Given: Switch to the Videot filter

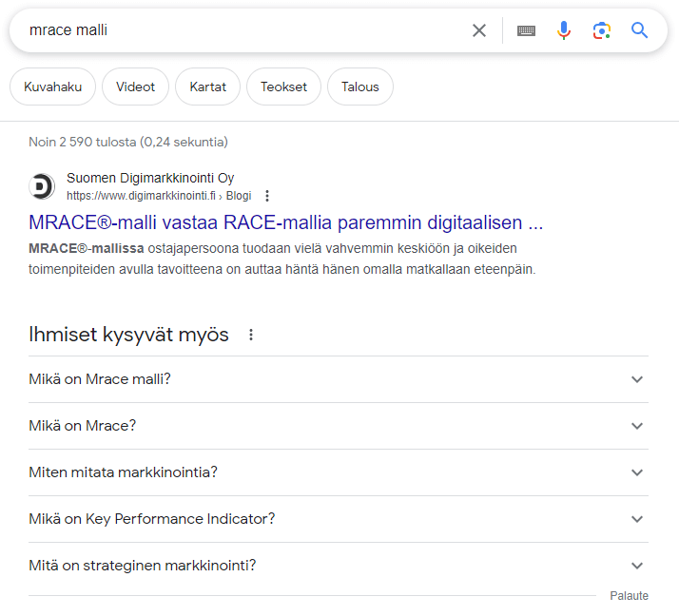Looking at the screenshot, I should [136, 87].
